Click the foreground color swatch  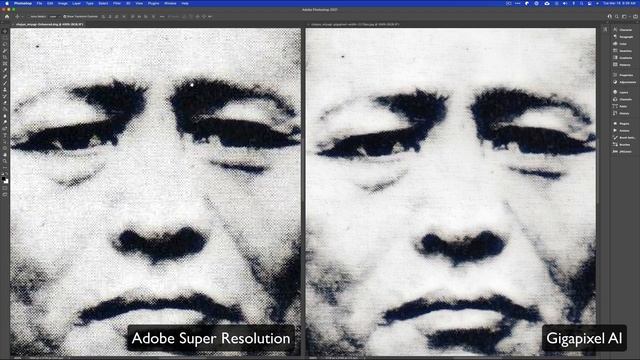click(4, 178)
